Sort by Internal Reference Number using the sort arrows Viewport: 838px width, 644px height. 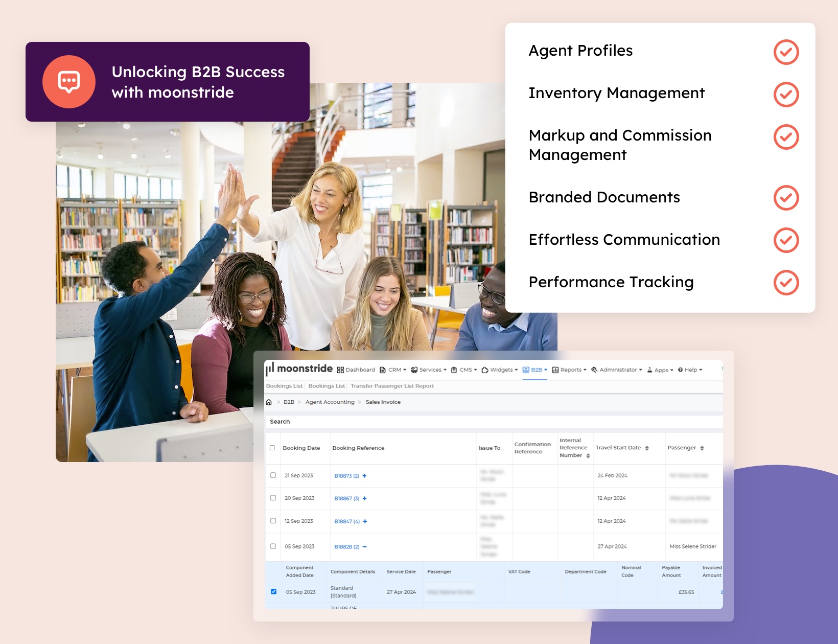(588, 456)
